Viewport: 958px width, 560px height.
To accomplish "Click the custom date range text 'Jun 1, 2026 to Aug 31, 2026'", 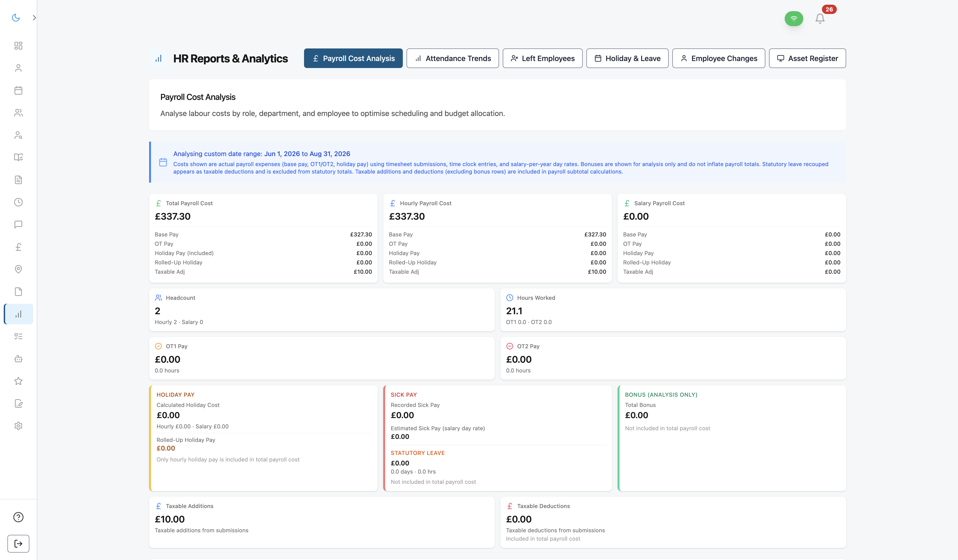I will 307,154.
